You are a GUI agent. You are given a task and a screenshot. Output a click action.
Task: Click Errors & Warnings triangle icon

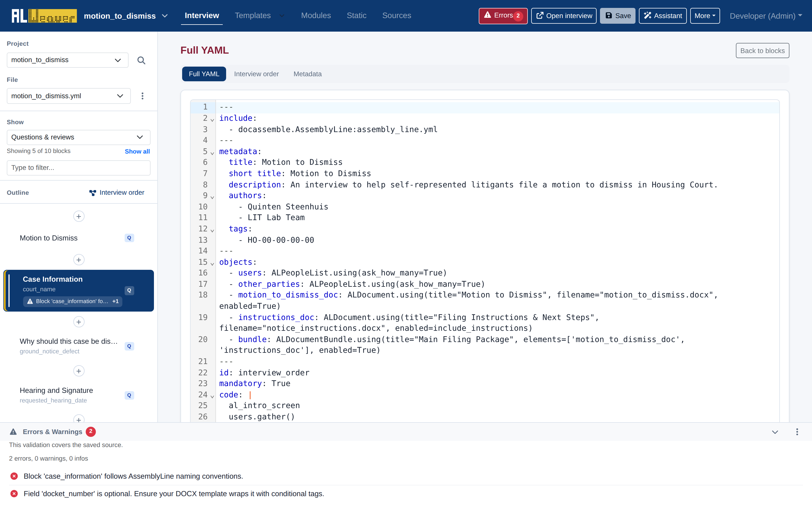pos(13,432)
